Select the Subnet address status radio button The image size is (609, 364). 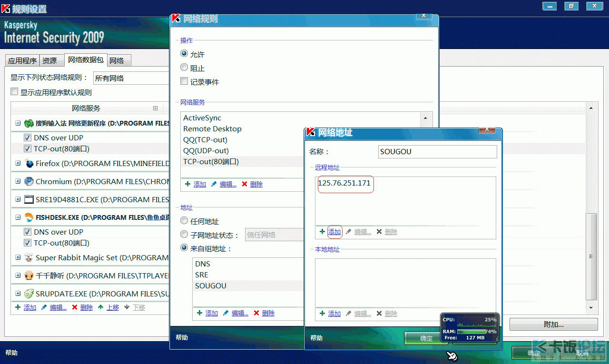tap(184, 234)
